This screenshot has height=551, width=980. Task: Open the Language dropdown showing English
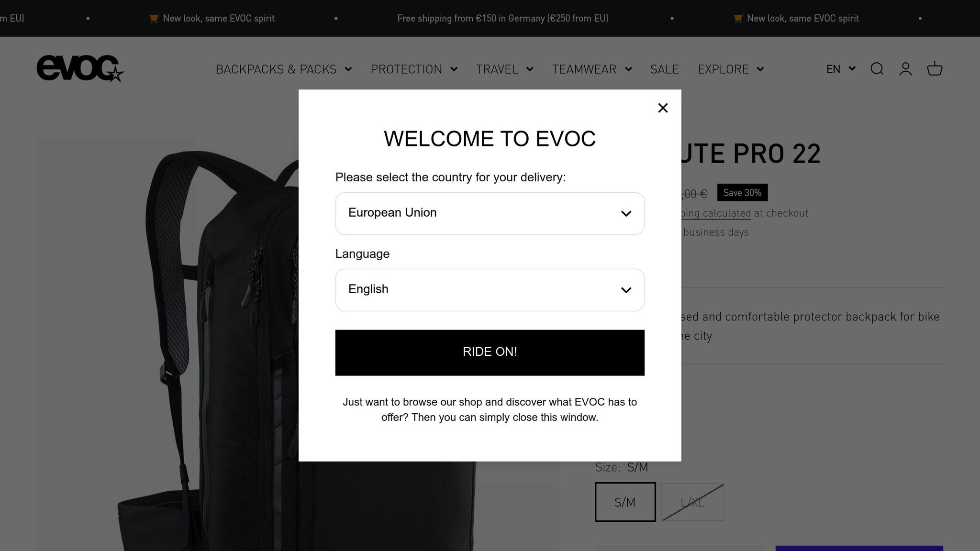pyautogui.click(x=490, y=289)
